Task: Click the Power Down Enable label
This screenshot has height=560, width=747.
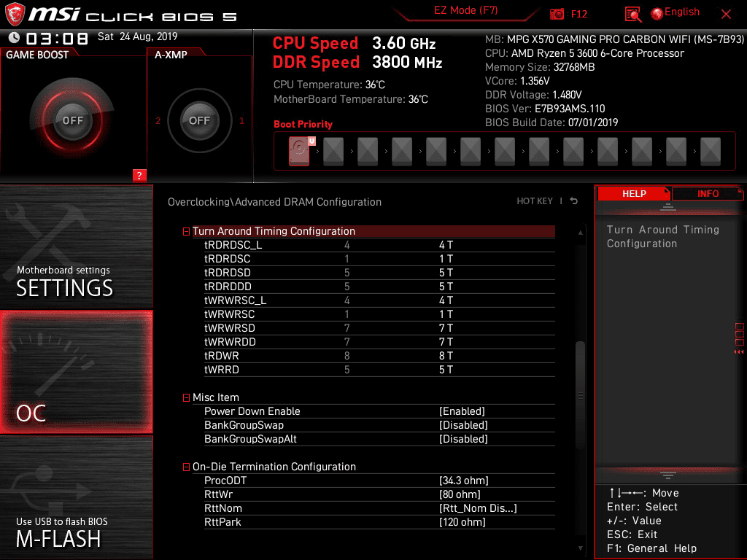Action: click(252, 411)
